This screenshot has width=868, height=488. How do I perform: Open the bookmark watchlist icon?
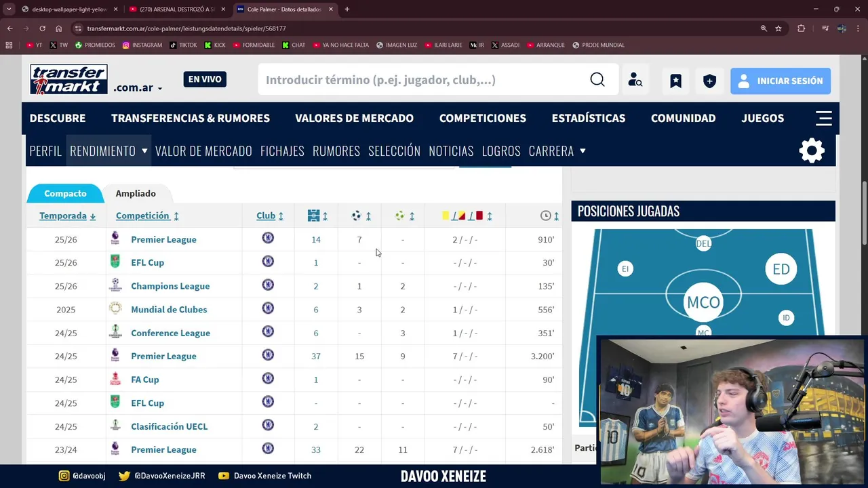pyautogui.click(x=676, y=81)
